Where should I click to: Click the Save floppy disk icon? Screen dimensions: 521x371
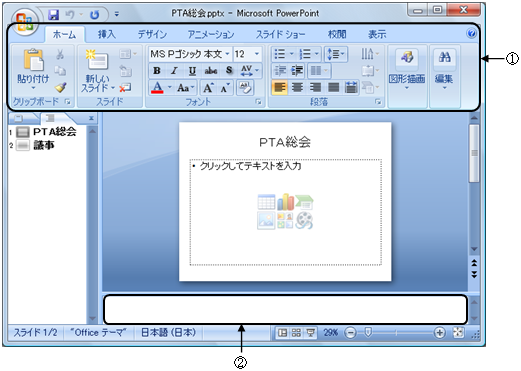(53, 14)
